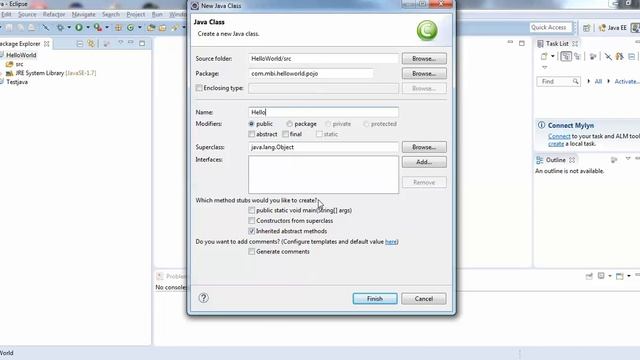640x360 pixels.
Task: Click the Connect Mylyn info icon
Action: pyautogui.click(x=541, y=125)
